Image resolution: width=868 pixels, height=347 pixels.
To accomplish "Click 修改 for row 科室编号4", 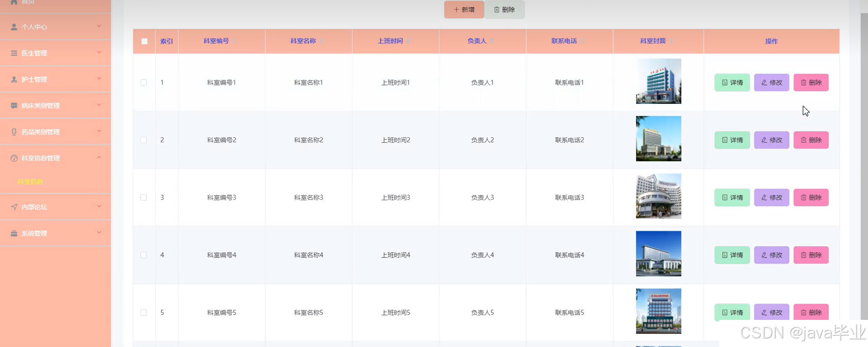I will click(x=771, y=255).
